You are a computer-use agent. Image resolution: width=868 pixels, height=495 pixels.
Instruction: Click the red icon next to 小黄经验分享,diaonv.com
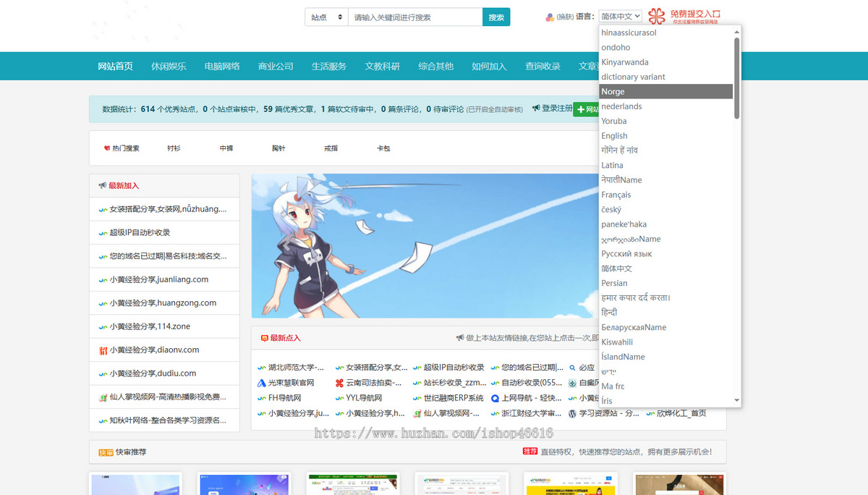pos(103,350)
